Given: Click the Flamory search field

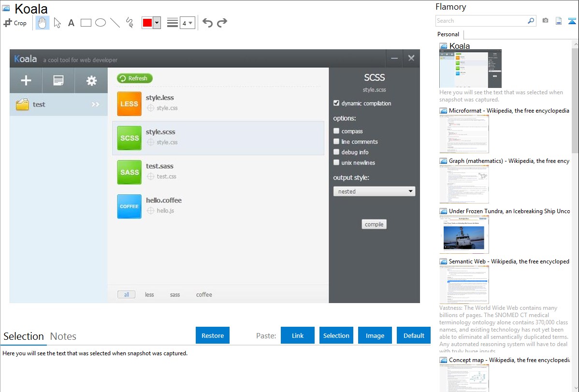Looking at the screenshot, I should [481, 21].
